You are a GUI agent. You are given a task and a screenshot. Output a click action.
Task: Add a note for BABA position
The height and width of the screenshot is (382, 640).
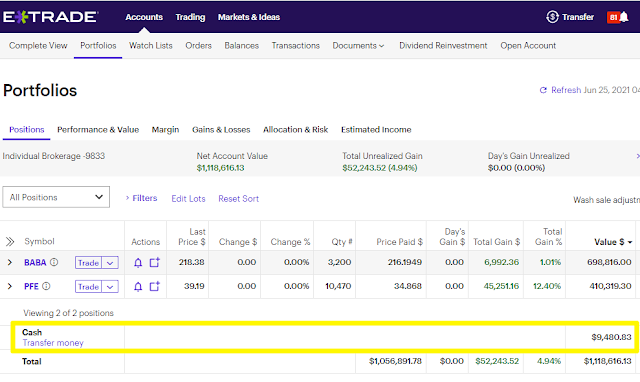pos(155,262)
